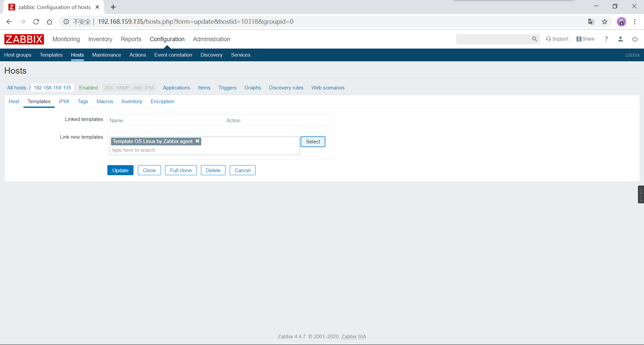Click the Enabled status link
The width and height of the screenshot is (644, 345).
pos(88,88)
